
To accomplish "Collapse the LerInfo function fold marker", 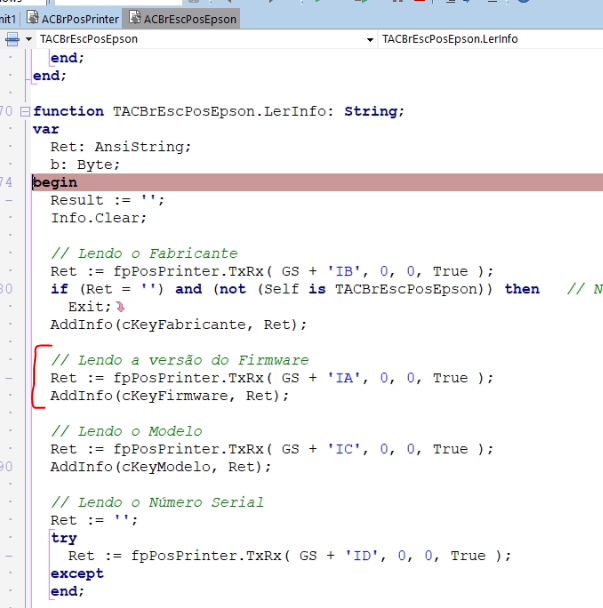I will [x=25, y=112].
